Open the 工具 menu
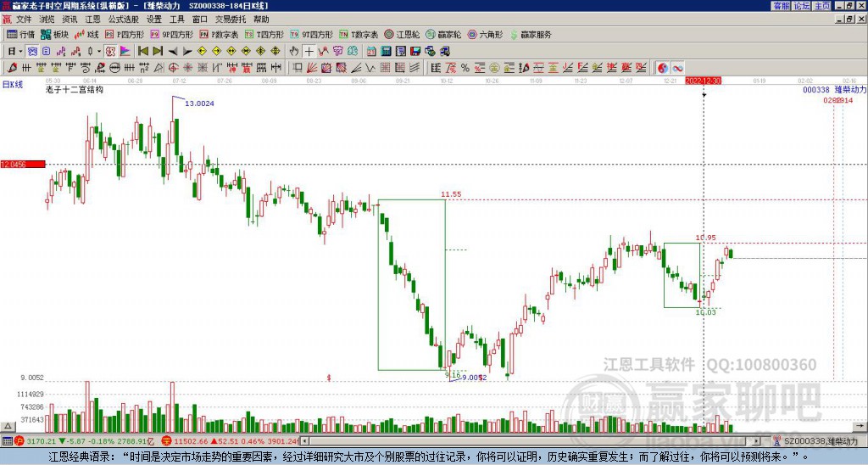 (176, 20)
